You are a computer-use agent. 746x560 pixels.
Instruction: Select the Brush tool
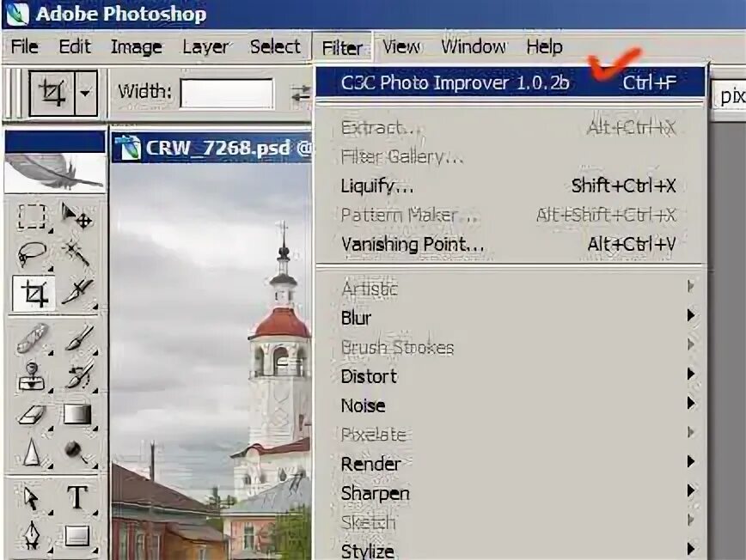coord(78,338)
